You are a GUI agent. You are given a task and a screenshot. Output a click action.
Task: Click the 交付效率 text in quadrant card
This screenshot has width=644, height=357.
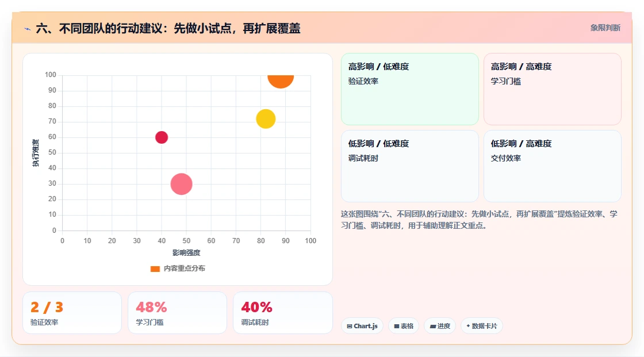point(505,158)
